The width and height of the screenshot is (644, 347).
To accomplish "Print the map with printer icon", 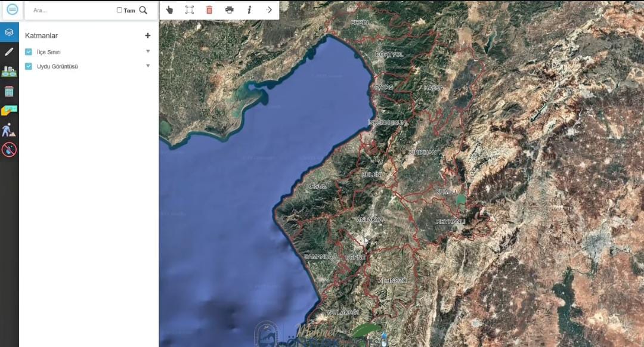I will click(230, 10).
